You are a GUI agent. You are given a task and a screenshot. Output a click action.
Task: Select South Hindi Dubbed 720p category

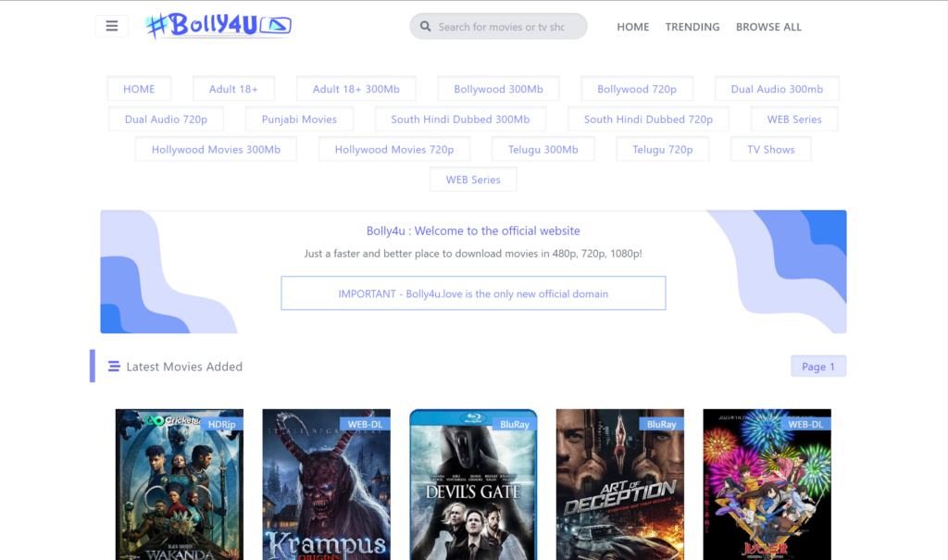pos(648,119)
